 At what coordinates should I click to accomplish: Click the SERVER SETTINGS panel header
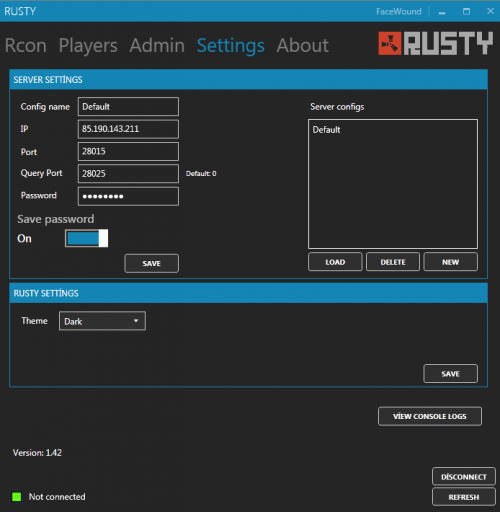[x=249, y=80]
